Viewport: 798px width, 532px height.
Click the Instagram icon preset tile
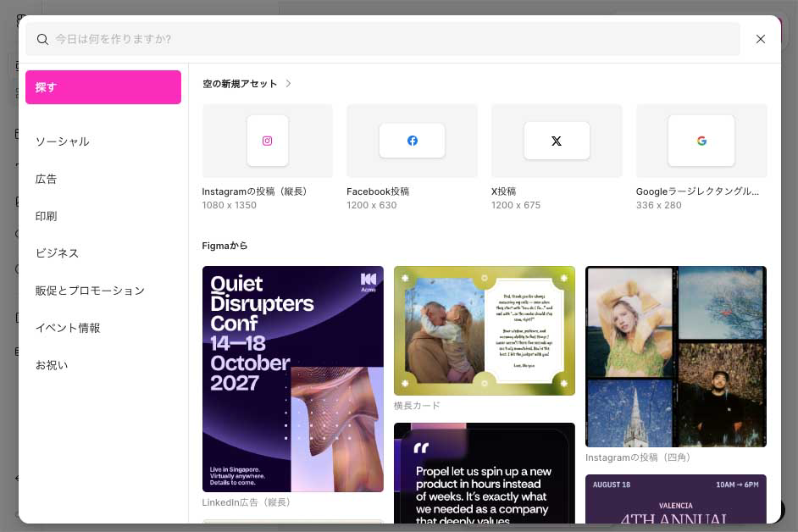pyautogui.click(x=268, y=141)
